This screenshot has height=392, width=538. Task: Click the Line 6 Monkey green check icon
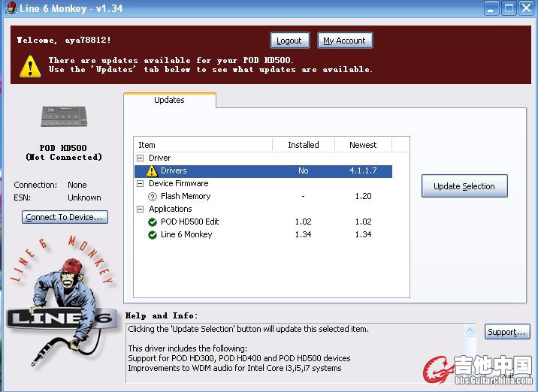point(152,235)
